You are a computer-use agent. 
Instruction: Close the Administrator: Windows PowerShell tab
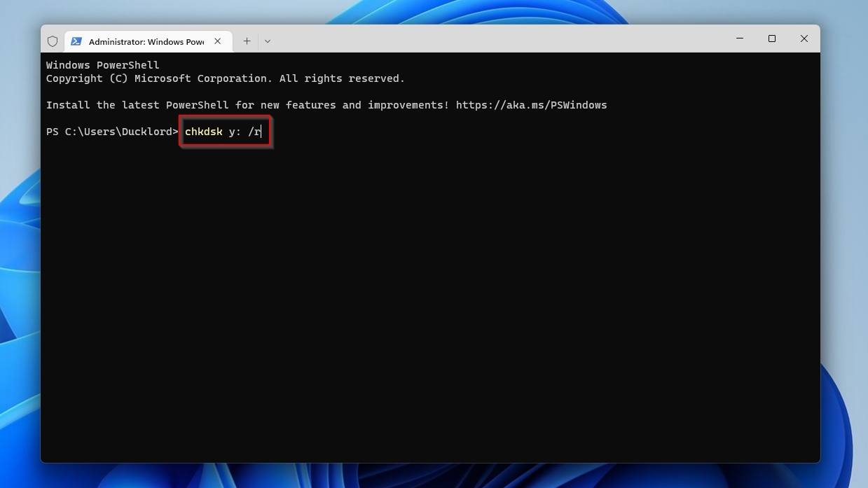coord(218,41)
